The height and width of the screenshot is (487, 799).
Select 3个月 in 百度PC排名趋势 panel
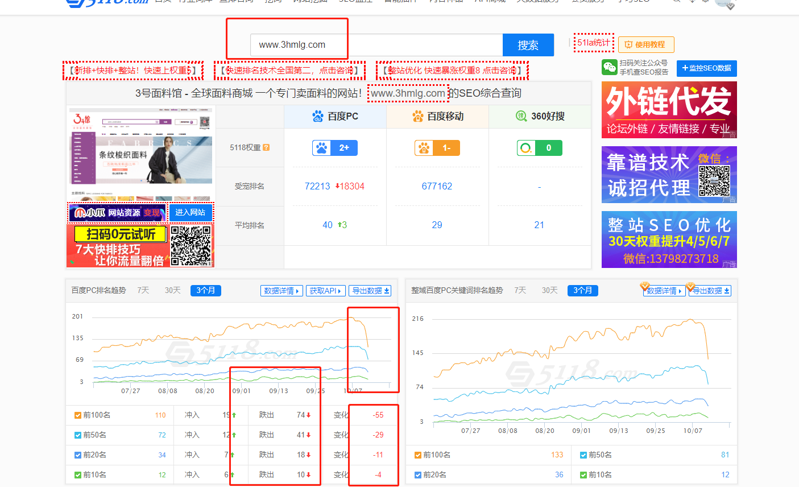(x=206, y=290)
